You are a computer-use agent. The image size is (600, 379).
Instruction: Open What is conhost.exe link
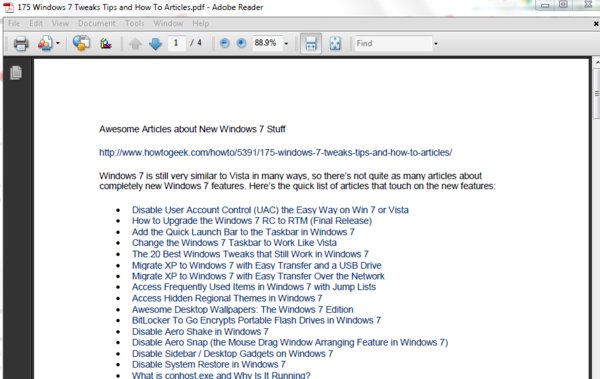[x=221, y=375]
